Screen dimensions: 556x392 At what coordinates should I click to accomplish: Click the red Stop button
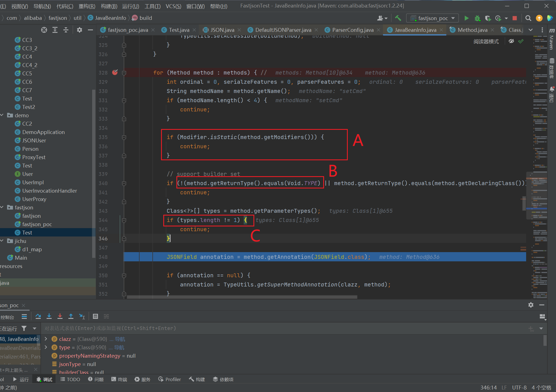tap(515, 18)
